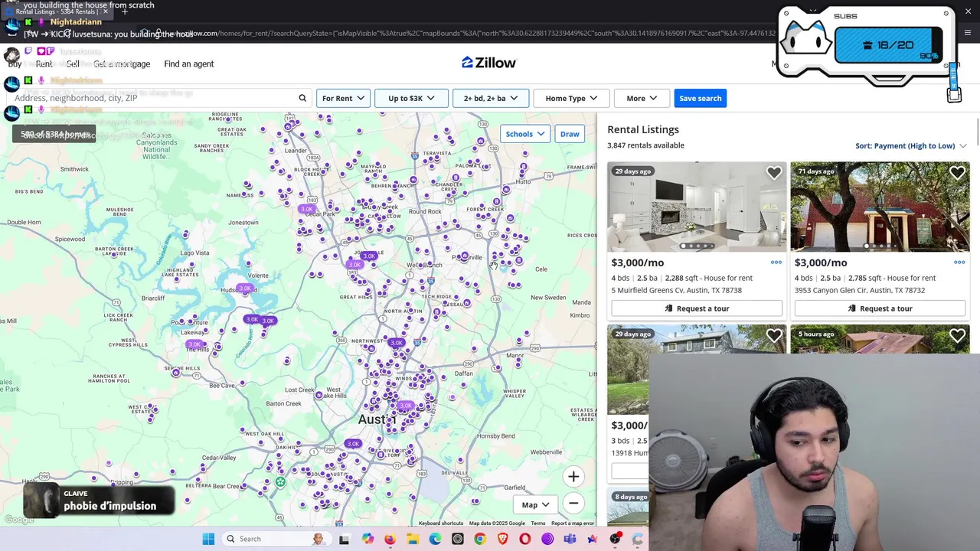Request a tour for 3953 Canyon Glen Cir
This screenshot has width=980, height=551.
pos(880,308)
